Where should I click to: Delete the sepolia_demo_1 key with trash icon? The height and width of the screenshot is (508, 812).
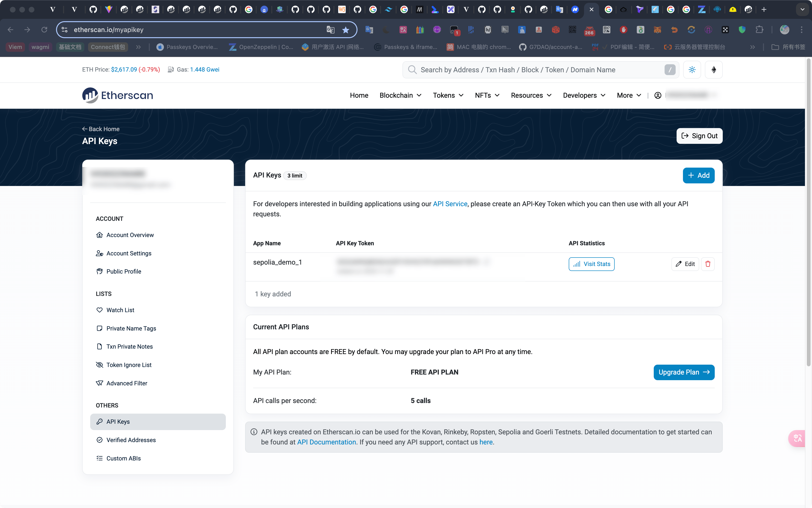tap(708, 264)
